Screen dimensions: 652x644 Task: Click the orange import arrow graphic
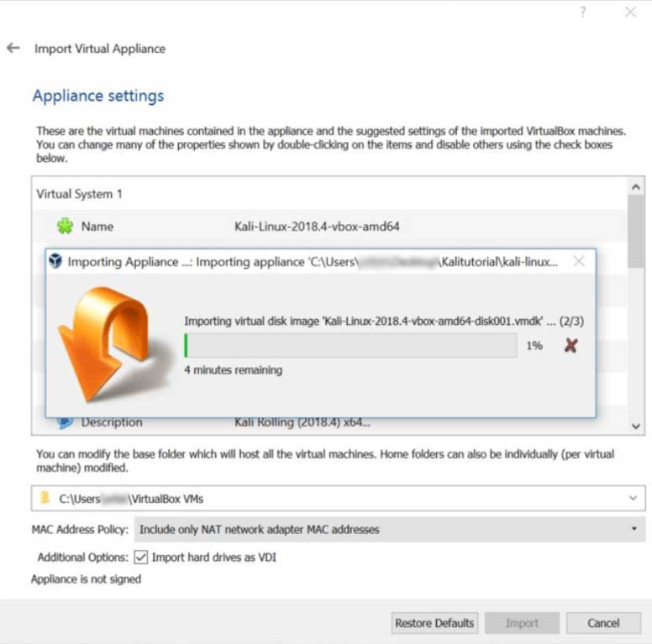tap(110, 343)
